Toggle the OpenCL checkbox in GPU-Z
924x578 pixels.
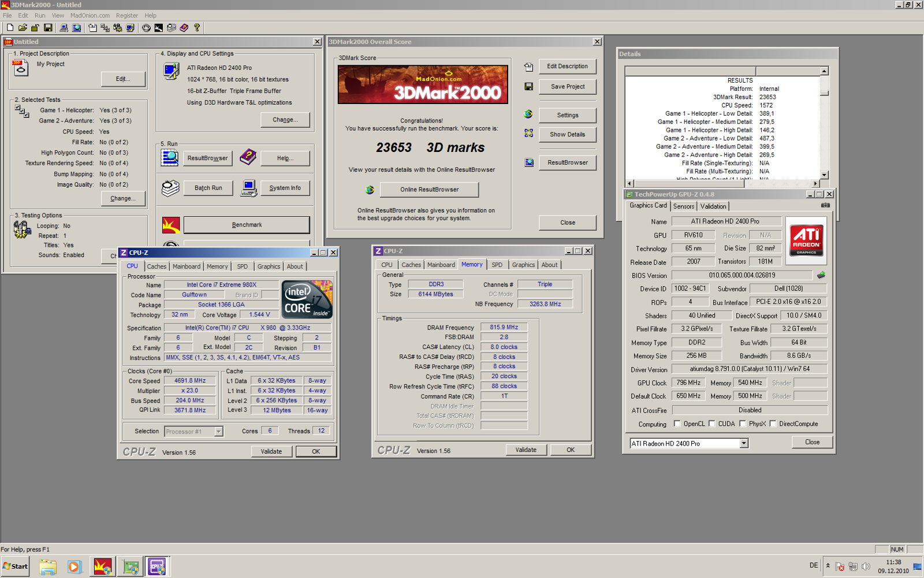677,424
